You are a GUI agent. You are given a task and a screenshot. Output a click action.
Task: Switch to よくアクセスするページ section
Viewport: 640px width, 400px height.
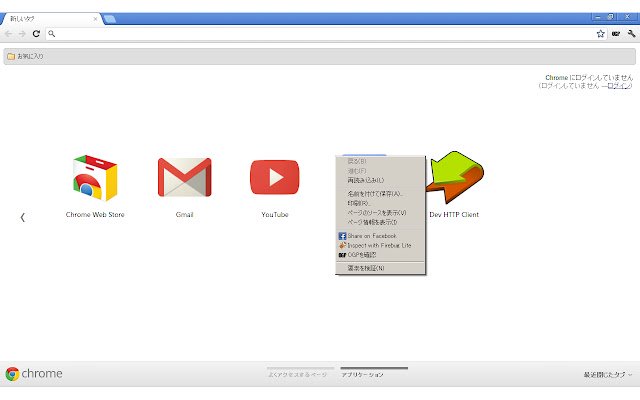(x=298, y=374)
